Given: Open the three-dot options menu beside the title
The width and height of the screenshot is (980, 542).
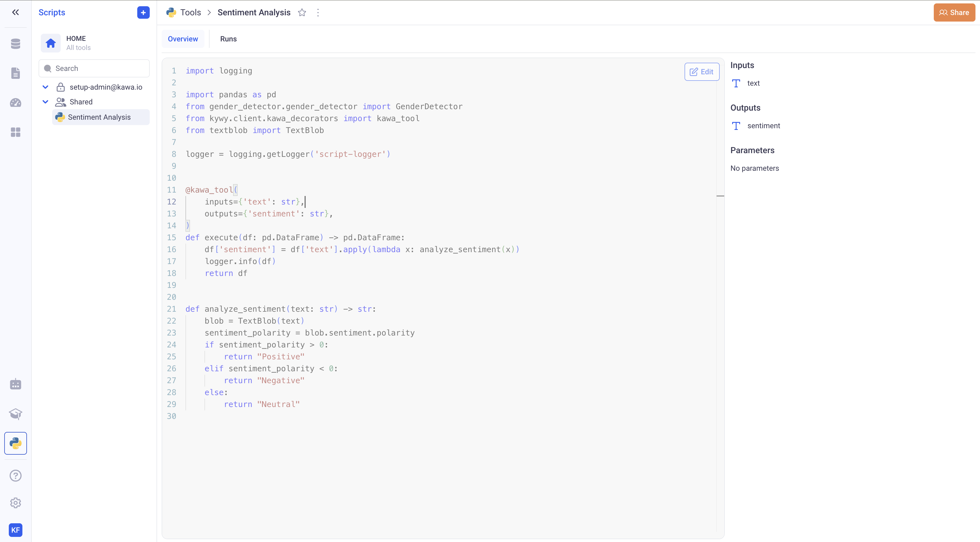Looking at the screenshot, I should (318, 12).
